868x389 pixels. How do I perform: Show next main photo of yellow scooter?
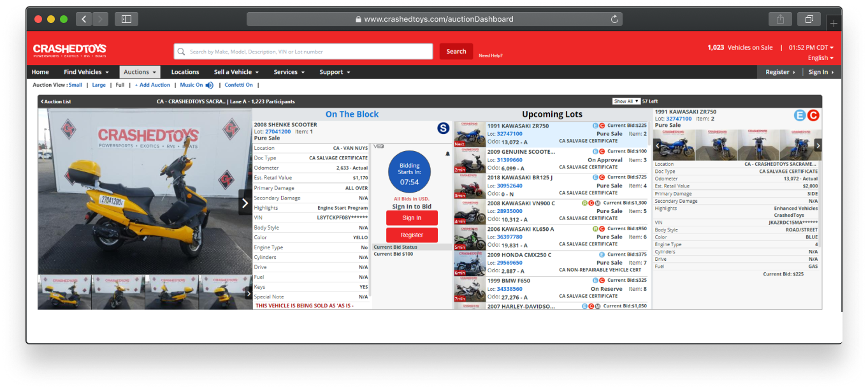pyautogui.click(x=245, y=203)
